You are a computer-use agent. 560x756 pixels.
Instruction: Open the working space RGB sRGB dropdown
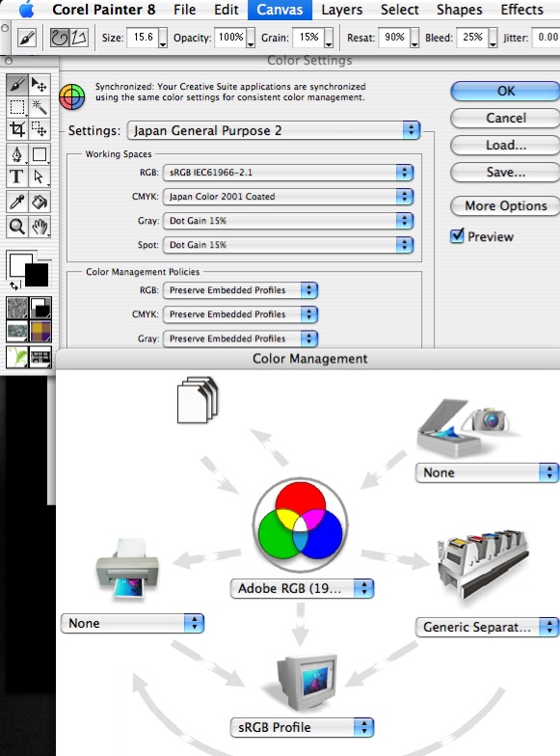pos(288,173)
